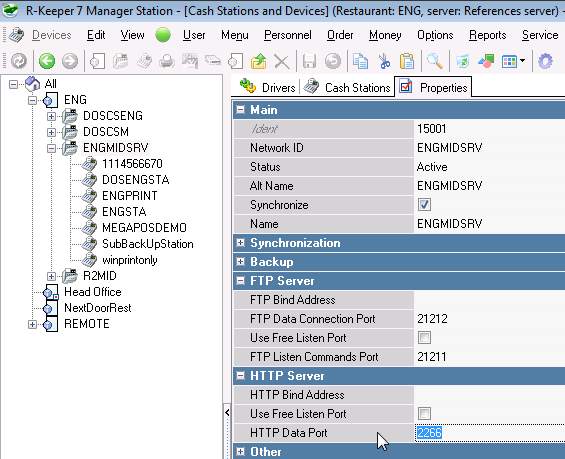Collapse the ENGMIDSRV node
Image resolution: width=565 pixels, height=459 pixels.
tap(51, 148)
